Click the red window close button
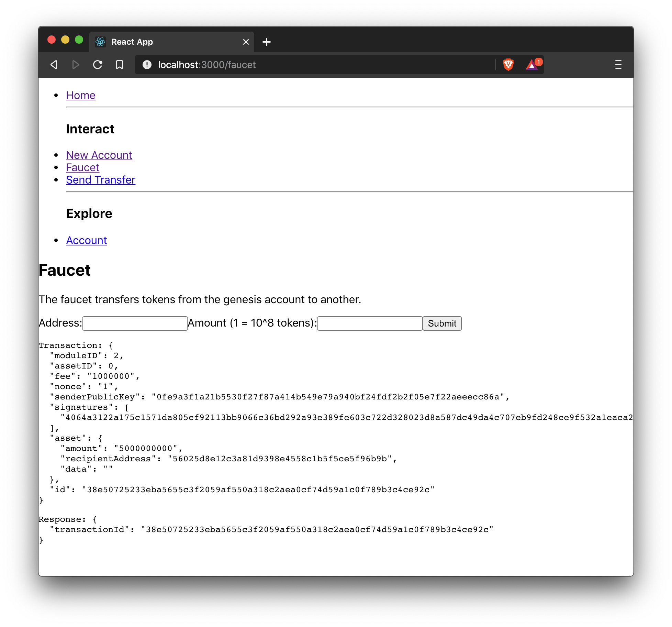 52,40
